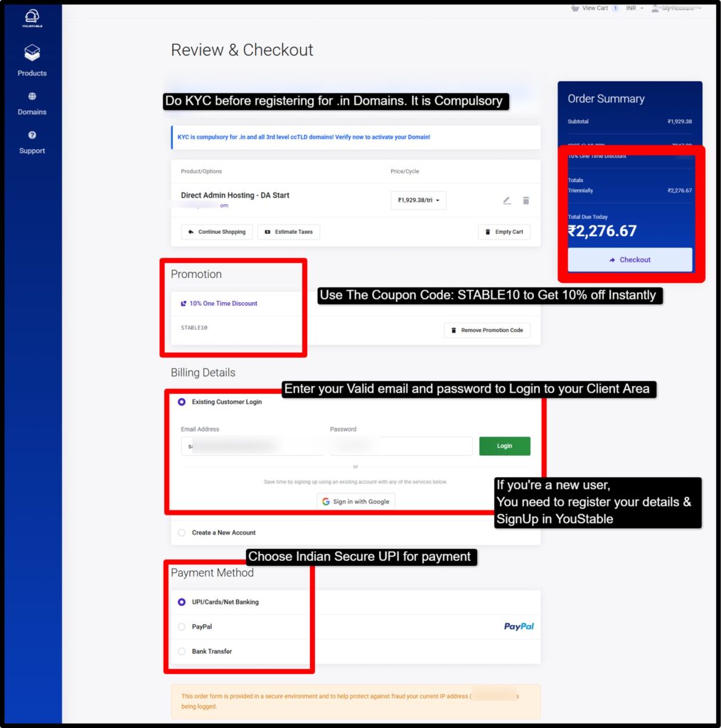Click the Checkout button

click(x=630, y=259)
